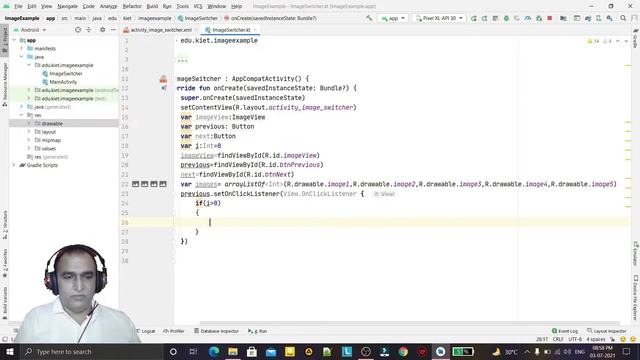Image resolution: width=640 pixels, height=360 pixels.
Task: Toggle the Build Variants side panel
Action: click(4, 302)
